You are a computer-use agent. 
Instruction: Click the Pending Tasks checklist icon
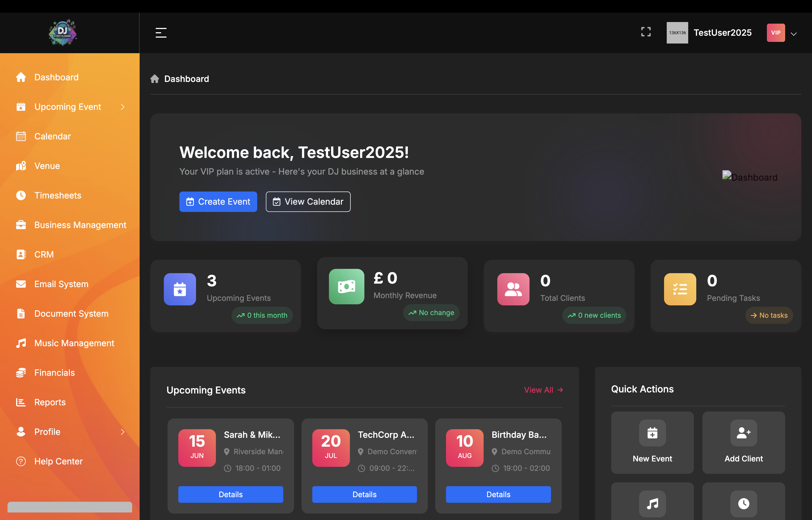click(x=680, y=289)
